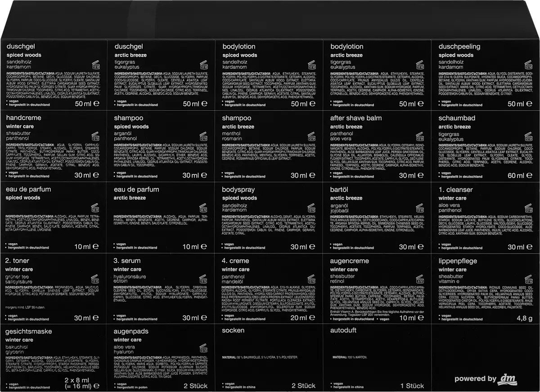The image size is (540, 392).
Task: Select the 'lippenpflege' title
Action: (458, 261)
